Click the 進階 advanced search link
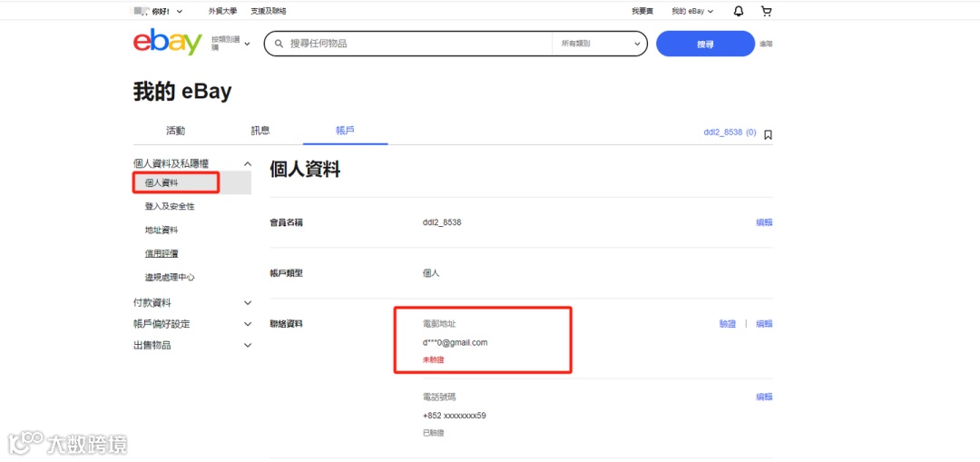This screenshot has height=462, width=980. pyautogui.click(x=766, y=44)
